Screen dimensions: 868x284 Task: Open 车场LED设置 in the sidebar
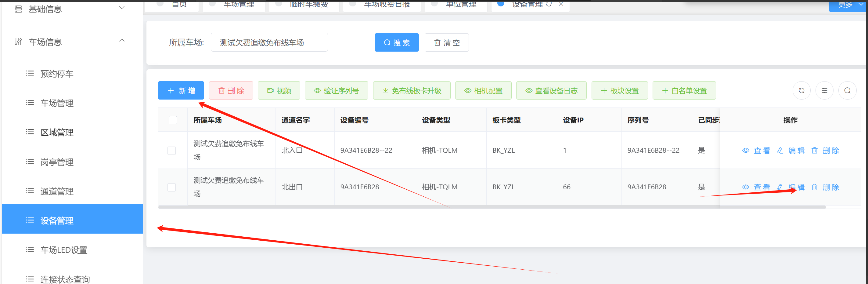[x=72, y=250]
